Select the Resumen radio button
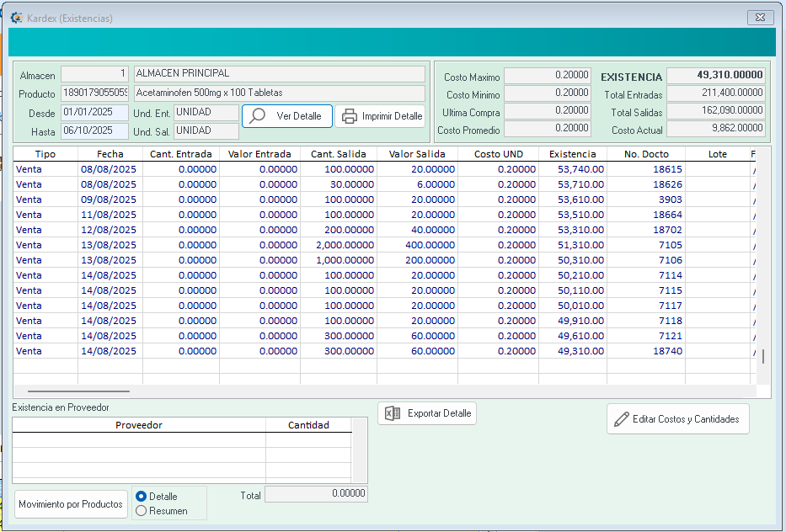This screenshot has width=786, height=532. point(142,510)
